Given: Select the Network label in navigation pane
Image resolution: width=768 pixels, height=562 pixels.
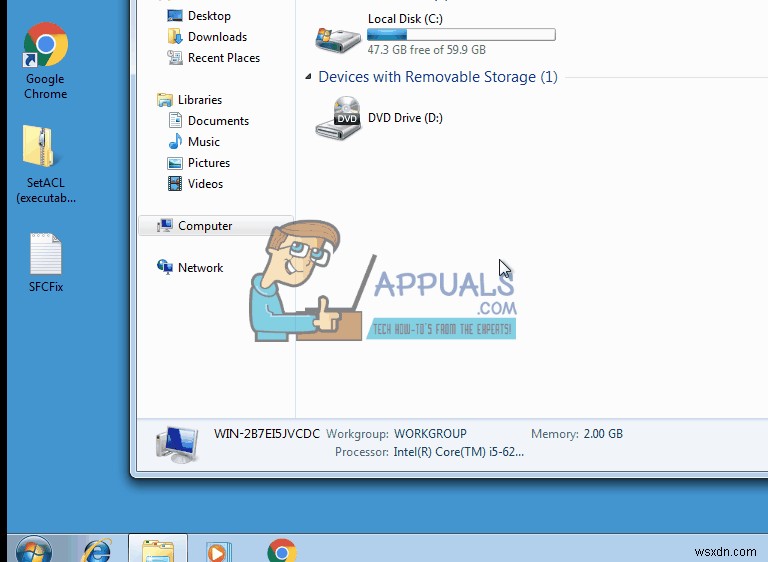Looking at the screenshot, I should tap(200, 268).
